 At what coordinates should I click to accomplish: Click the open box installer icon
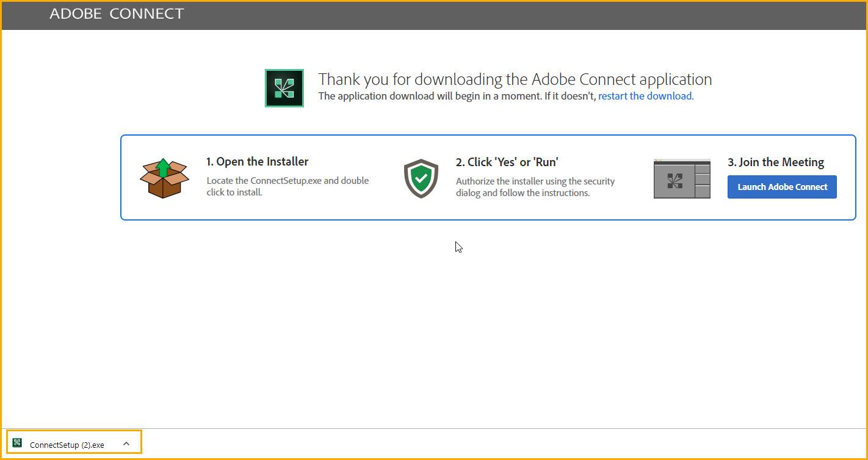(x=164, y=178)
